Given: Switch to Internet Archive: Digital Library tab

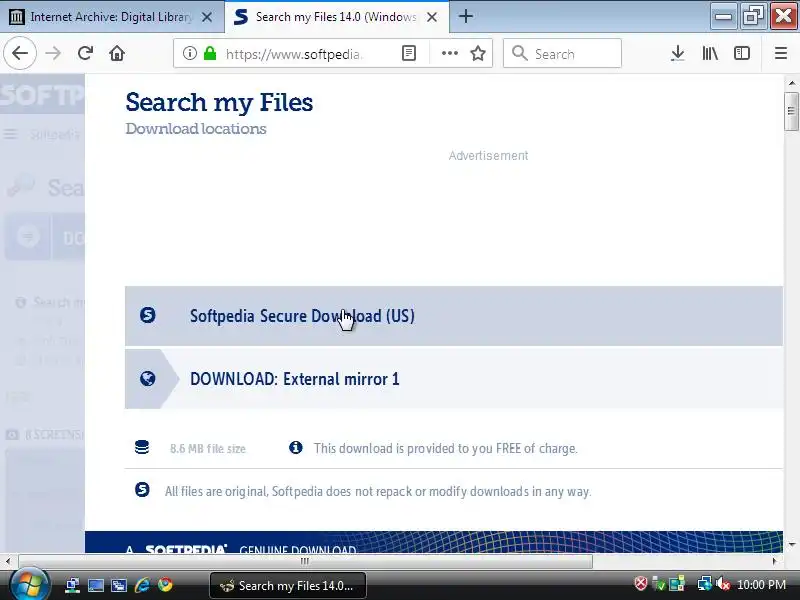Looking at the screenshot, I should tap(112, 17).
